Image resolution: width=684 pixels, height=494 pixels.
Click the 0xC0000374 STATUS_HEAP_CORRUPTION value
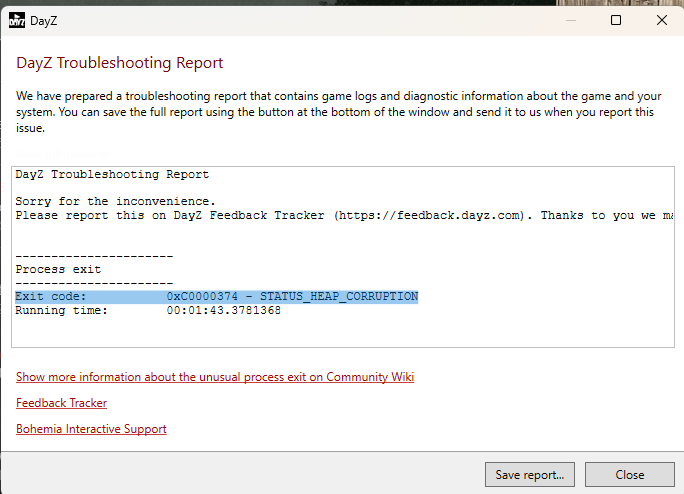pos(292,297)
